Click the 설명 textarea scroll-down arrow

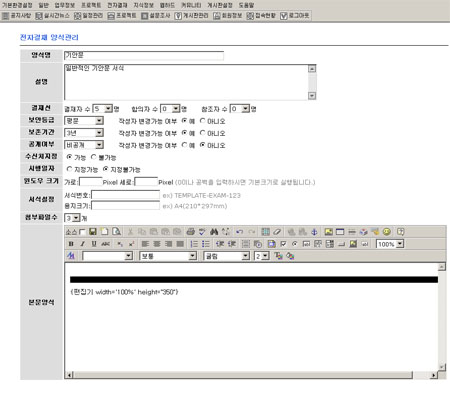(x=312, y=96)
